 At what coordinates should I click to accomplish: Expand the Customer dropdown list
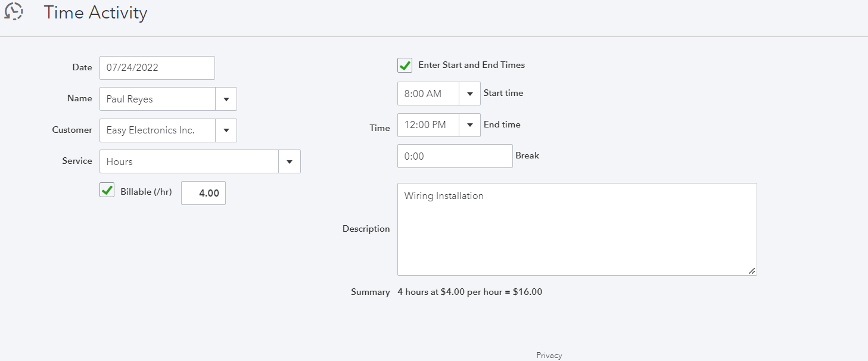point(226,130)
